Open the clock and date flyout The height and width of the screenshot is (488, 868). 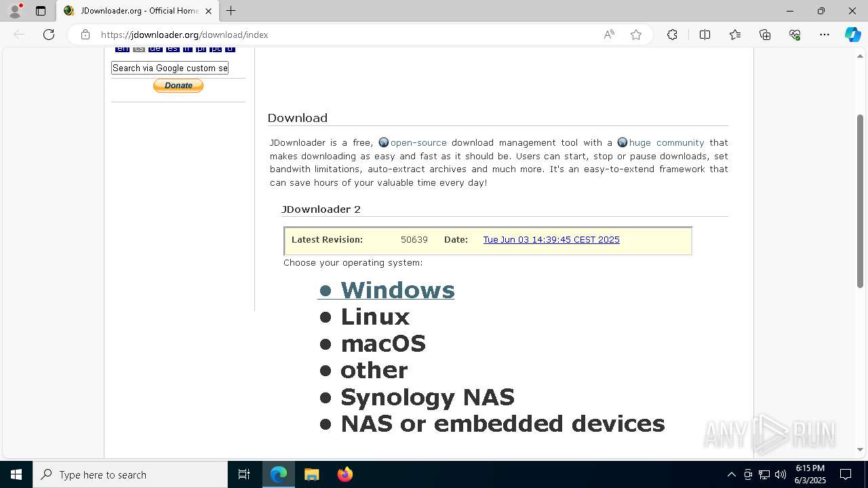810,474
